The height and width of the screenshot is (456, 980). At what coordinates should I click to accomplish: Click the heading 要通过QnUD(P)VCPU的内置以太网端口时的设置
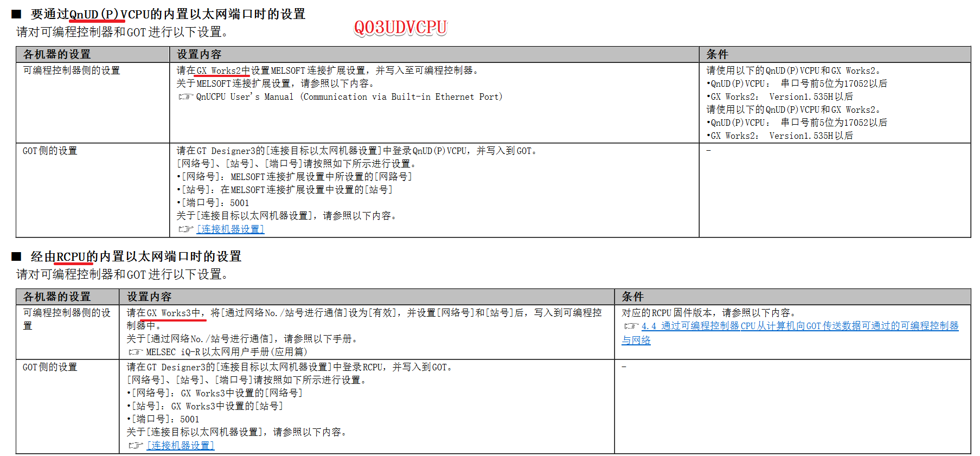pyautogui.click(x=168, y=14)
